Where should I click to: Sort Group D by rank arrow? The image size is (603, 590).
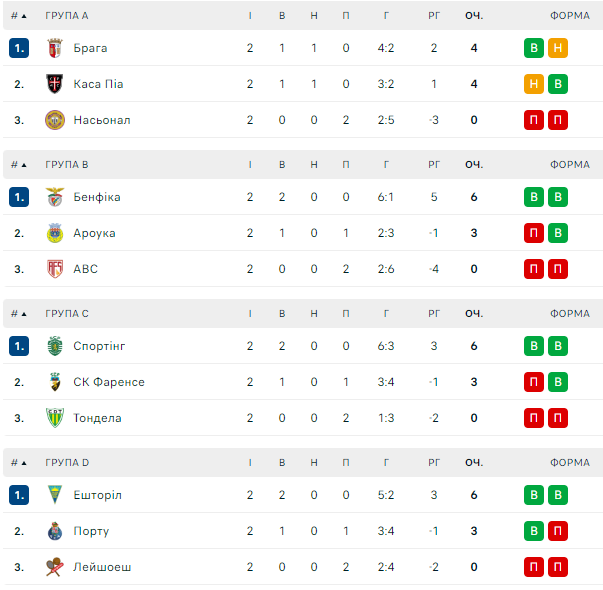point(19,463)
